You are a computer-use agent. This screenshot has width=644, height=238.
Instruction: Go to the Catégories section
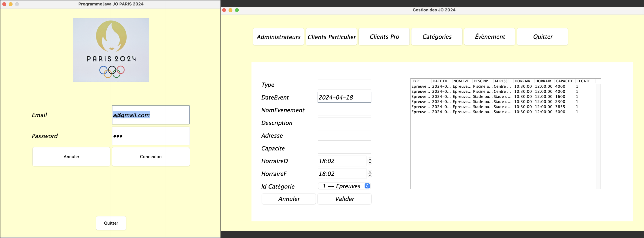[437, 37]
